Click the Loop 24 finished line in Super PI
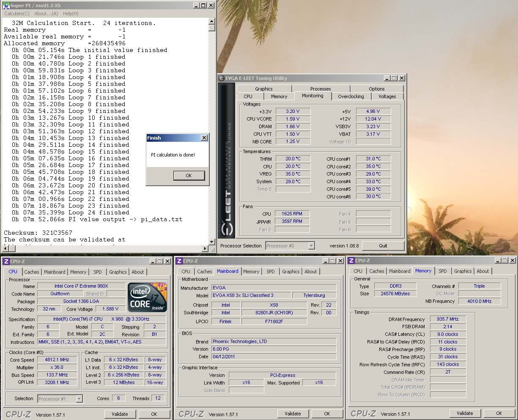The height and width of the screenshot is (420, 518). [71, 212]
